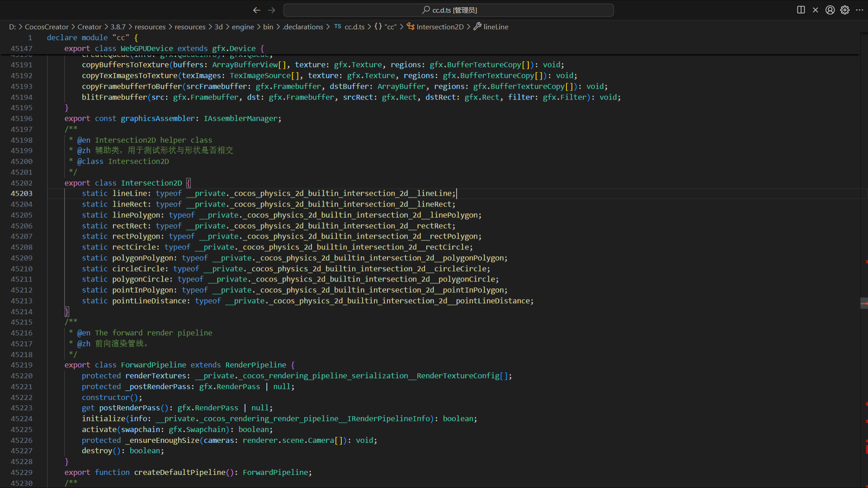
Task: Expand the .declarations breadcrumb folder
Action: pyautogui.click(x=303, y=27)
